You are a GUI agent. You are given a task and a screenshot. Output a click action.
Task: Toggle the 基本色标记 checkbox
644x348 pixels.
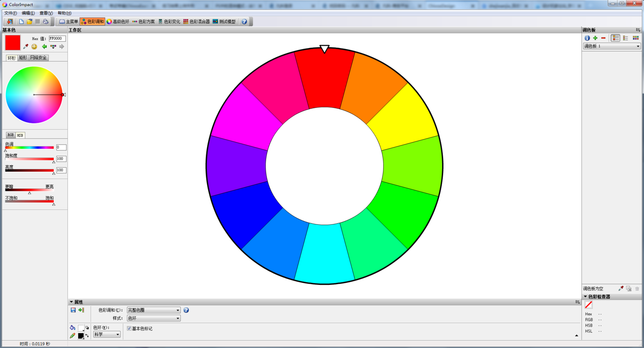pyautogui.click(x=129, y=329)
